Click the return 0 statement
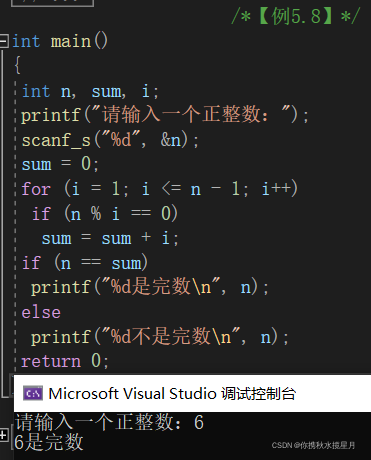Image resolution: width=371 pixels, height=460 pixels. pyautogui.click(x=65, y=361)
